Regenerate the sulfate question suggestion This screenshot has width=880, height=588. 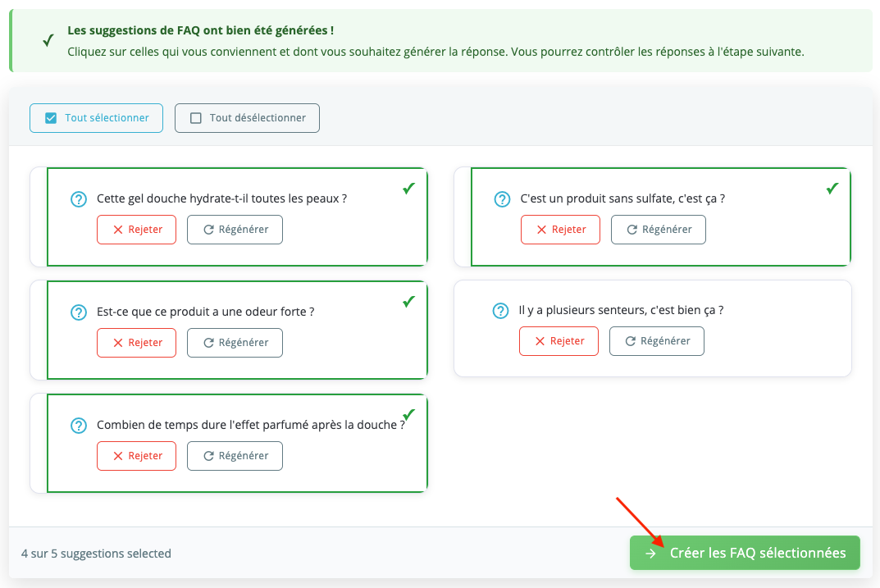pos(658,230)
